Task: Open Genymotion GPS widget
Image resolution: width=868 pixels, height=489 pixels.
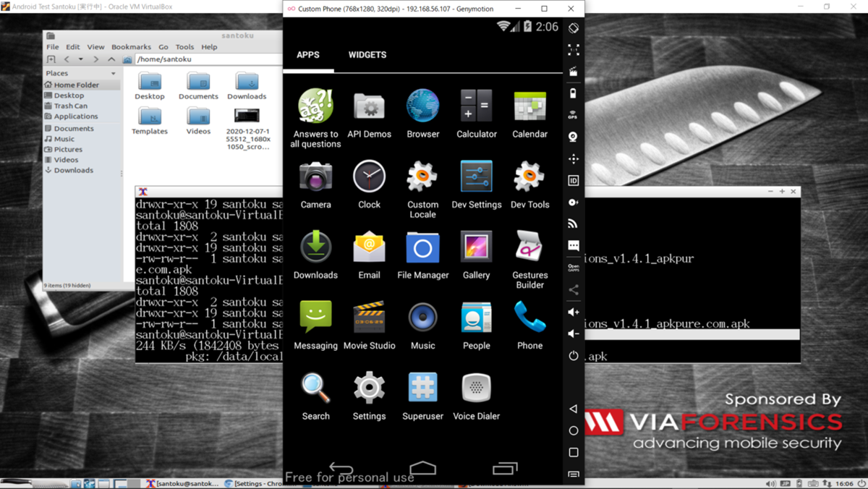Action: [x=574, y=114]
